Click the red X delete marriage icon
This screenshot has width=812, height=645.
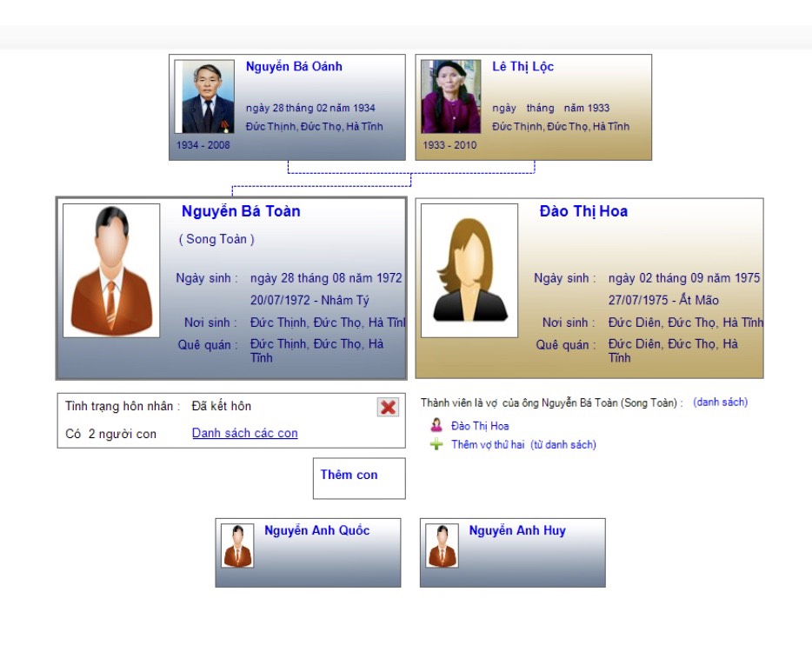click(x=388, y=408)
